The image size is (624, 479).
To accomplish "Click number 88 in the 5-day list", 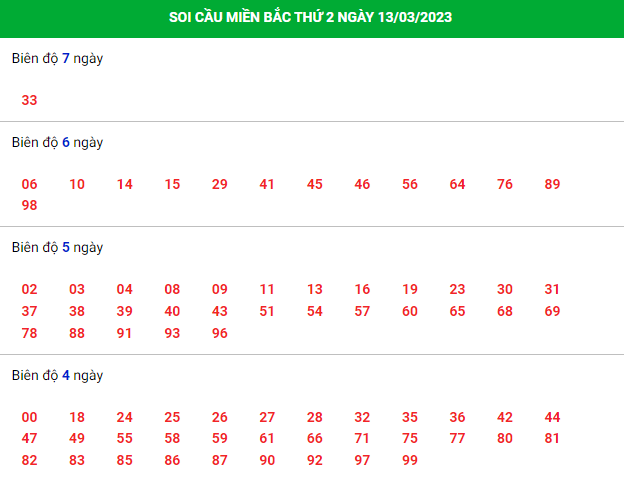I will pyautogui.click(x=77, y=333).
